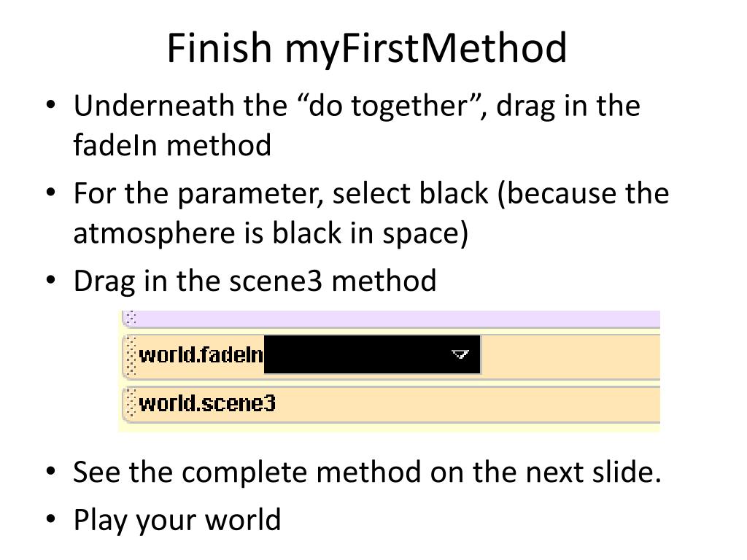
Task: Click the dotted handle of world.scene3 tile
Action: coord(131,405)
